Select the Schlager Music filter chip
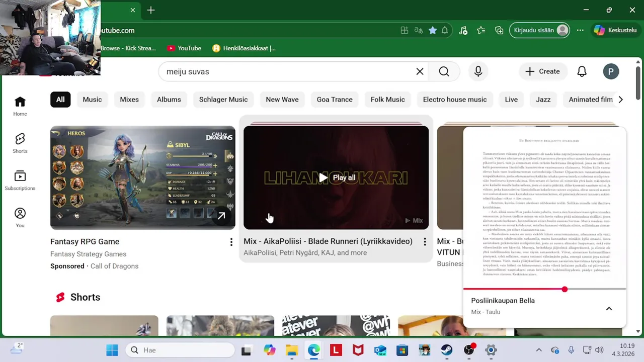The height and width of the screenshot is (362, 644). (x=223, y=100)
